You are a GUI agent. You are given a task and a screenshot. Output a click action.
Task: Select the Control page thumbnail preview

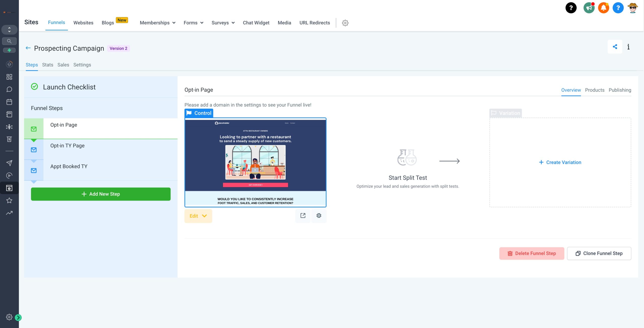pos(256,162)
